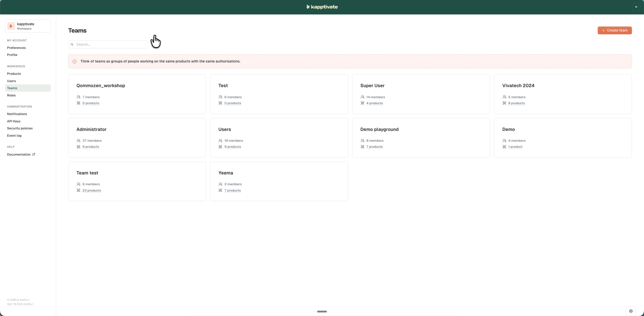
Task: Open the Super User team title
Action: coord(372,86)
